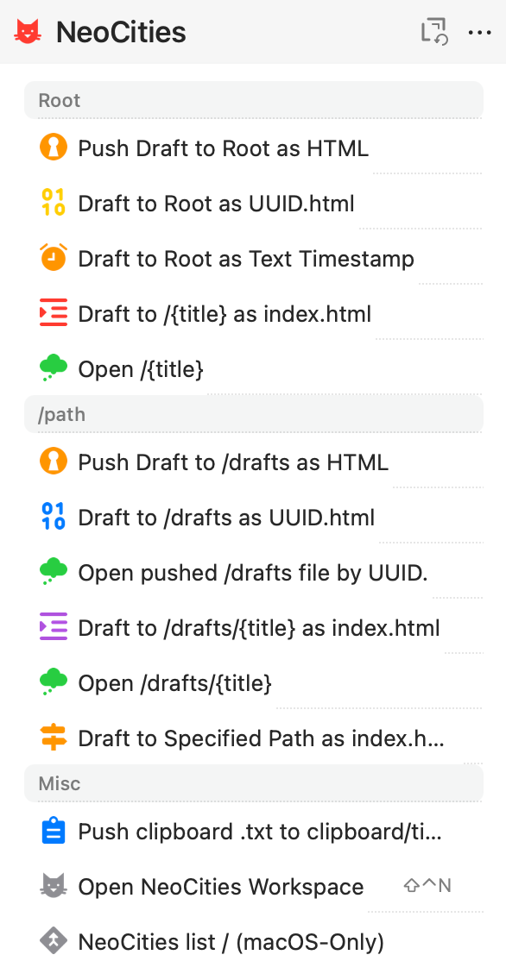Click keyhole icon beside Push Draft to Root

click(54, 148)
